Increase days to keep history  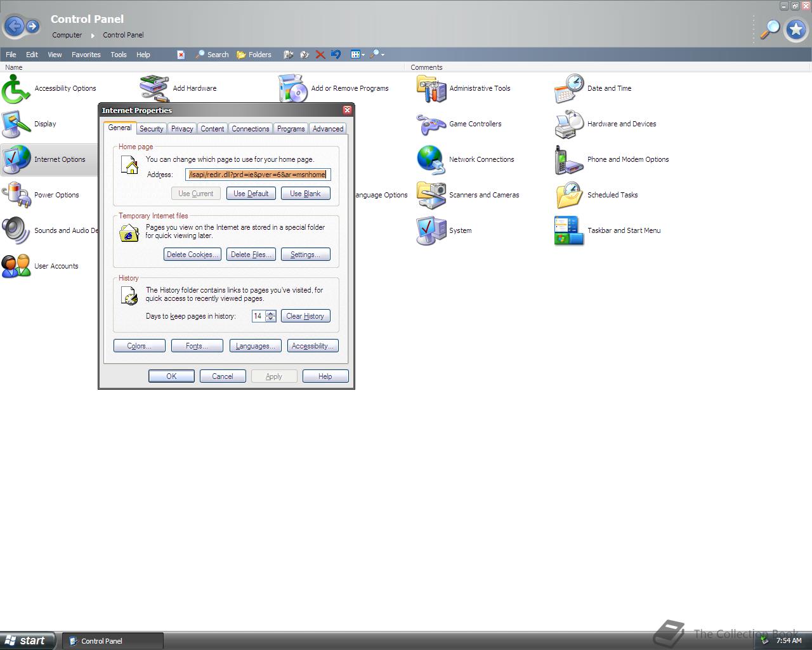[271, 313]
